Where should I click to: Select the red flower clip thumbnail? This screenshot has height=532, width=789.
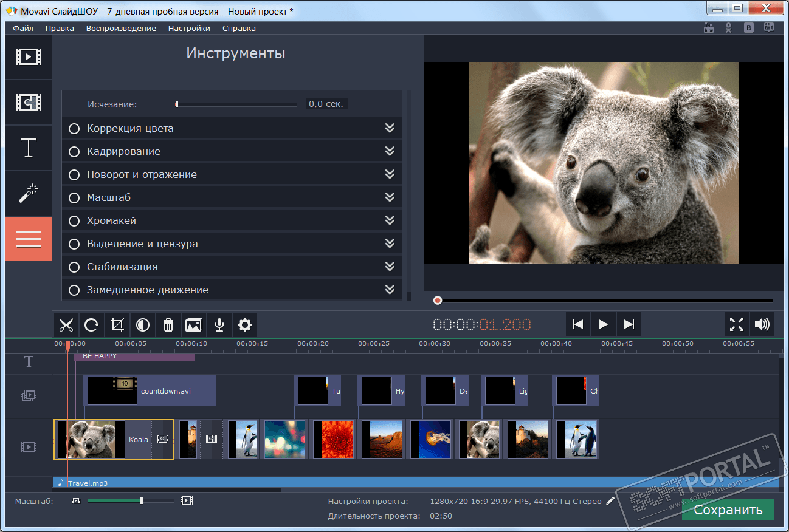coord(334,439)
